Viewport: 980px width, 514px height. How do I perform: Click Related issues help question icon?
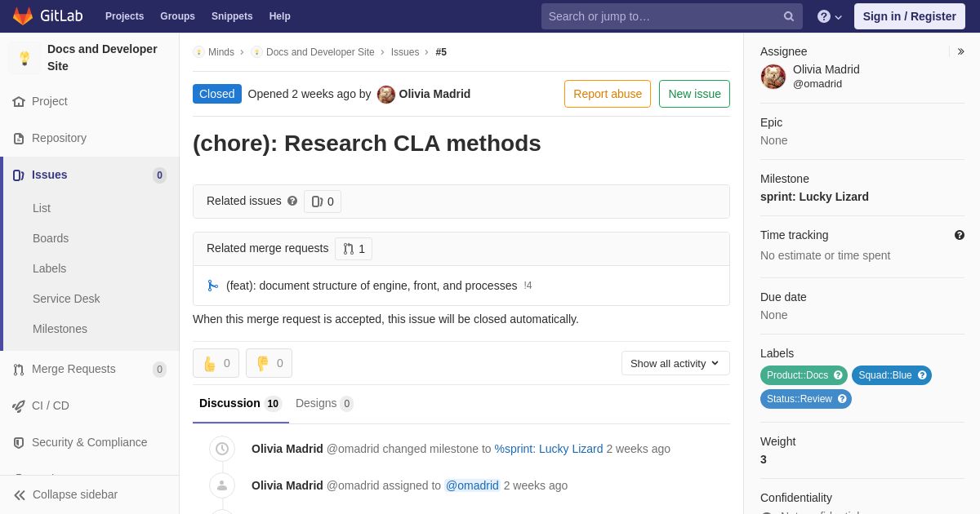292,201
